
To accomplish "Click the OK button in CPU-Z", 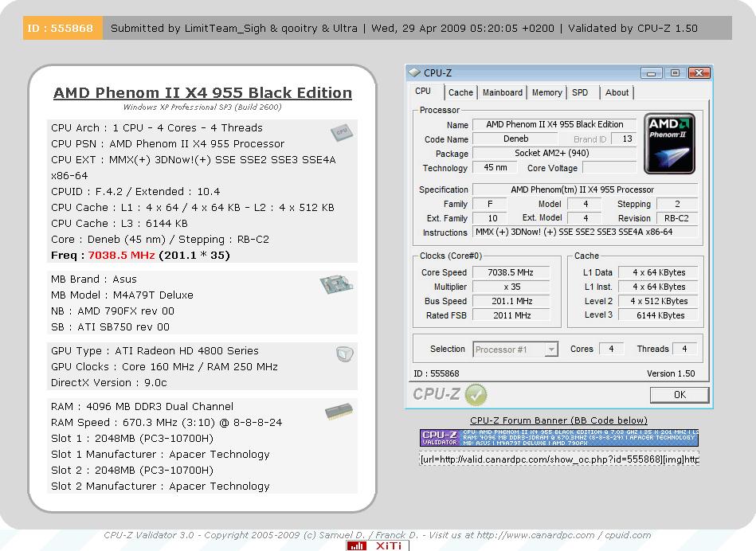I will tap(680, 395).
